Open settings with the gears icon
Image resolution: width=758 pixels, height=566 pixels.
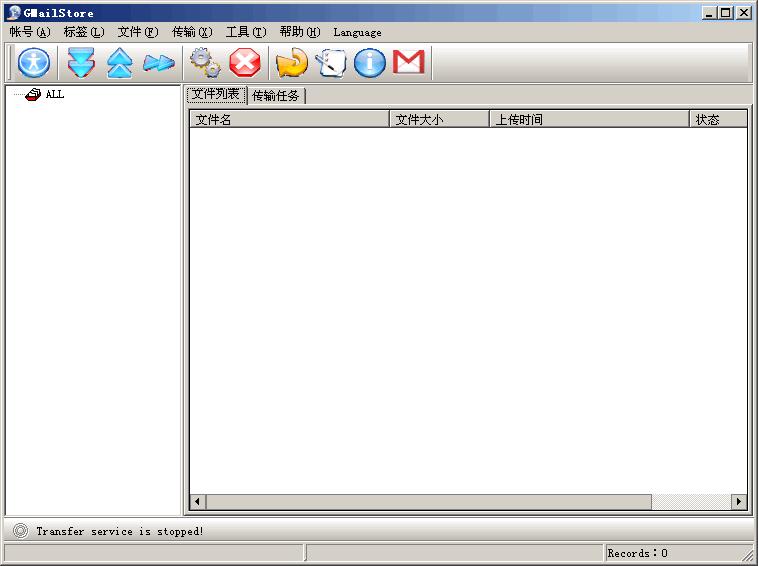point(205,63)
